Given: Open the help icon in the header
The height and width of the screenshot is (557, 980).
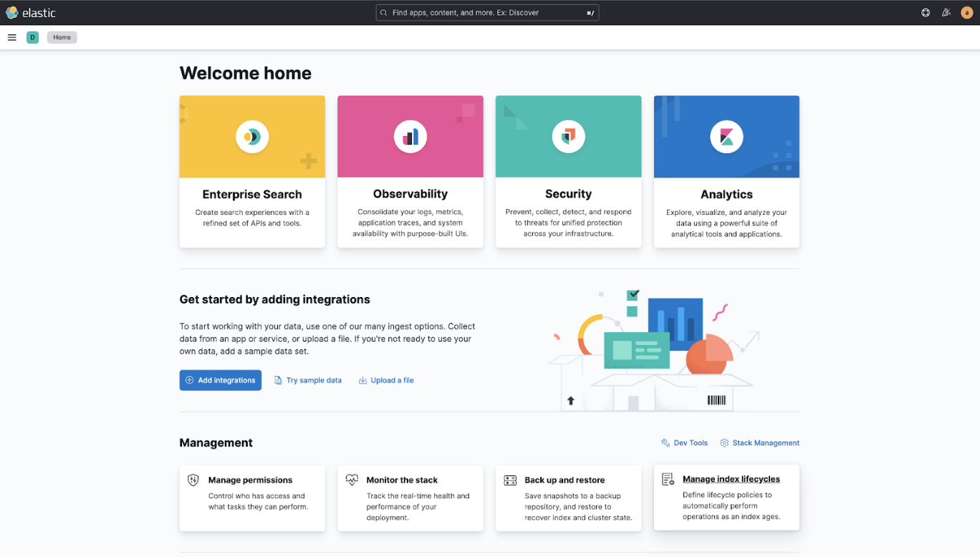Looking at the screenshot, I should 925,12.
